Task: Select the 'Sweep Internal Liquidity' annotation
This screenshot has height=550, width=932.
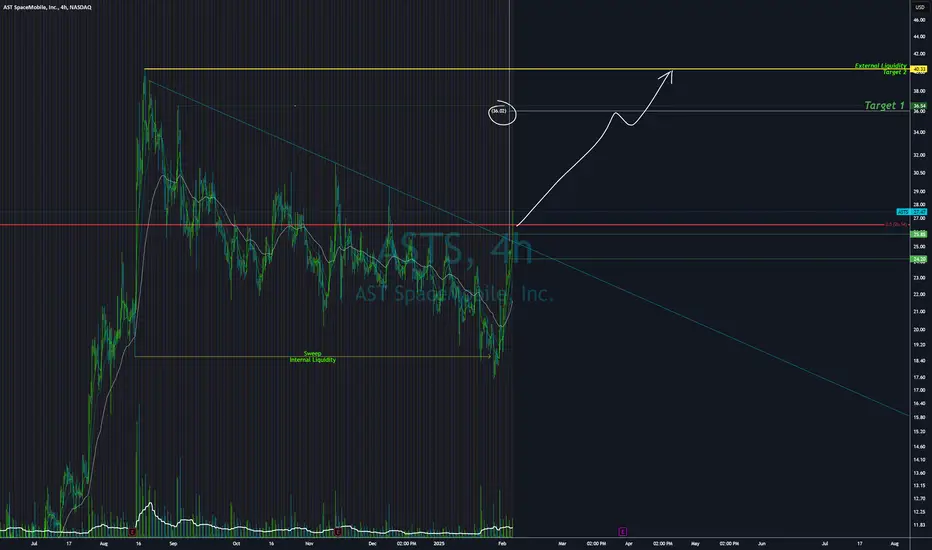Action: point(313,357)
